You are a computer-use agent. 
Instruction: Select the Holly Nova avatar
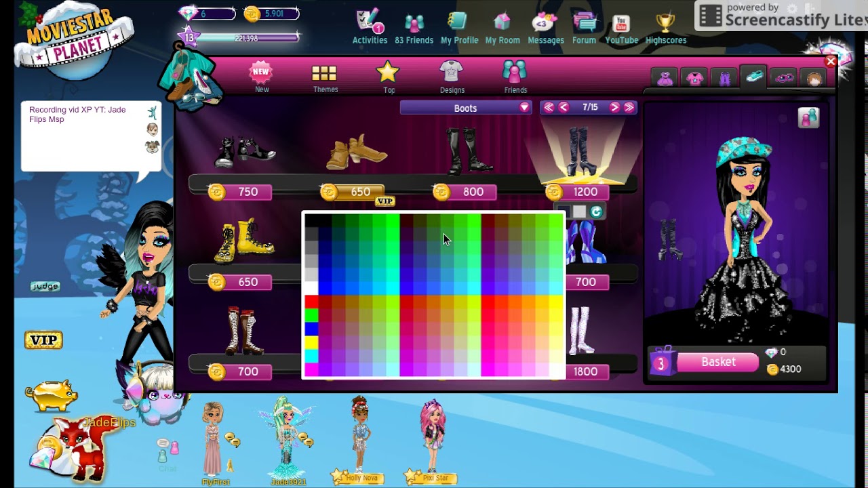coord(360,434)
